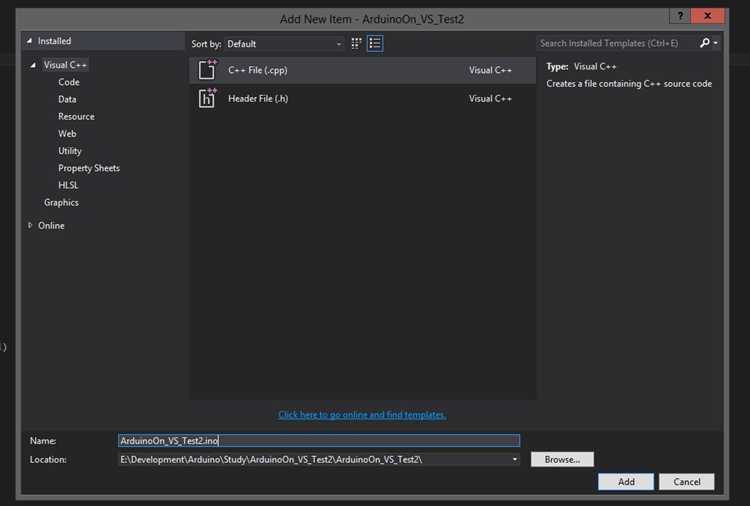This screenshot has width=750, height=506.
Task: Click the template description text
Action: 629,84
